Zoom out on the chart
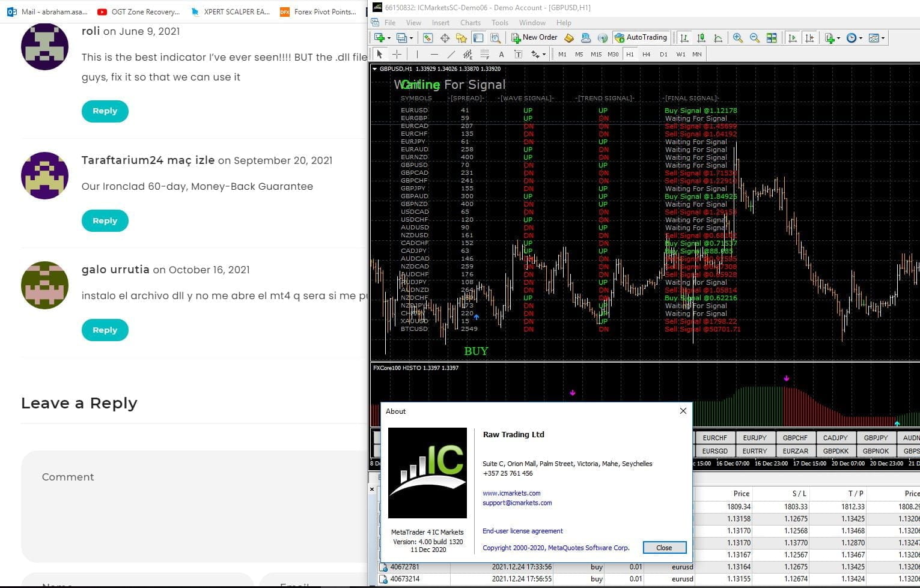The height and width of the screenshot is (588, 920). click(754, 38)
